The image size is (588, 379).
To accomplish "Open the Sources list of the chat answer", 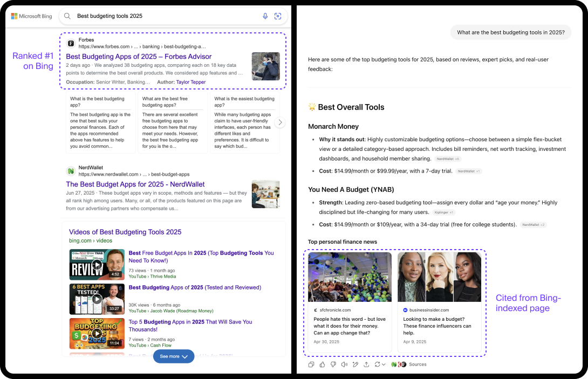I will [409, 364].
